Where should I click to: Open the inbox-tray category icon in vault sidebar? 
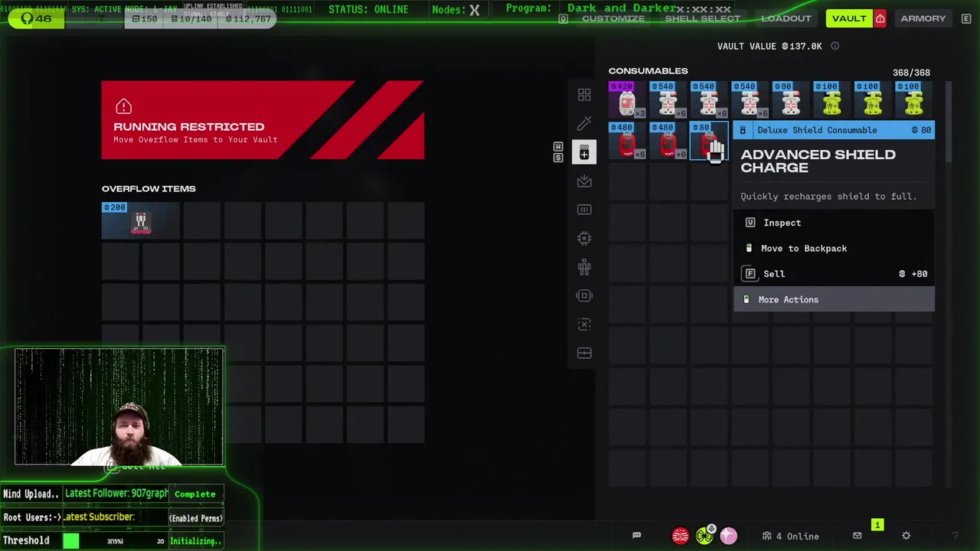(584, 181)
